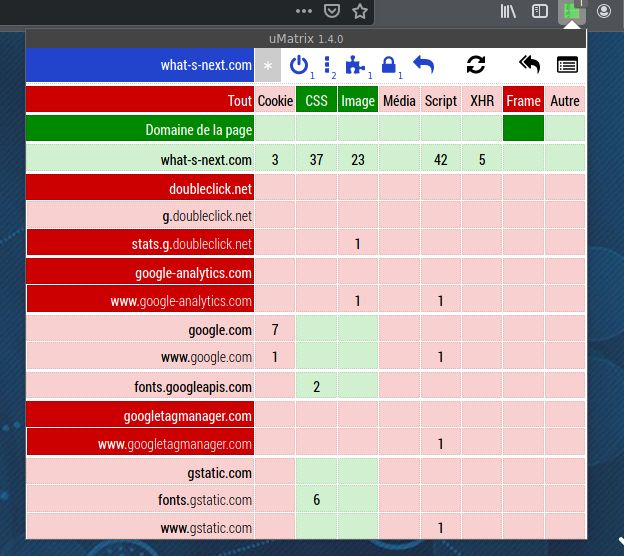624x556 pixels.
Task: Toggle the CSS column header cell
Action: [316, 101]
